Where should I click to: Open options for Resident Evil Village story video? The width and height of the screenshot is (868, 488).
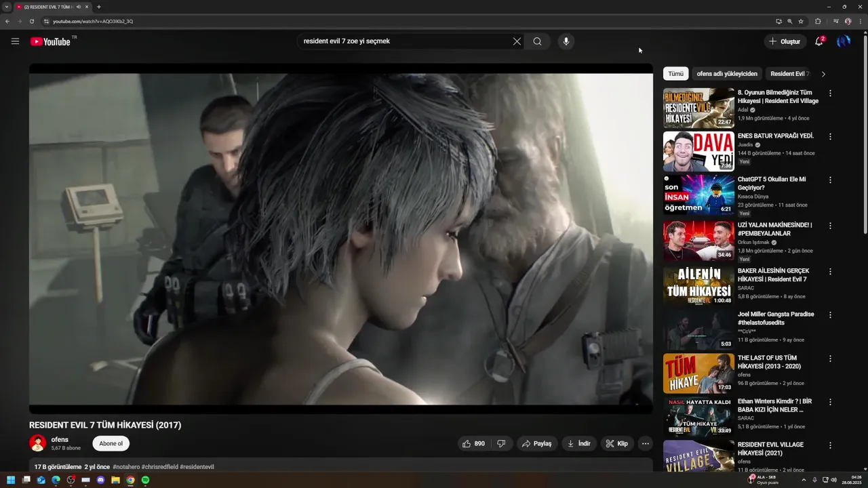(830, 93)
